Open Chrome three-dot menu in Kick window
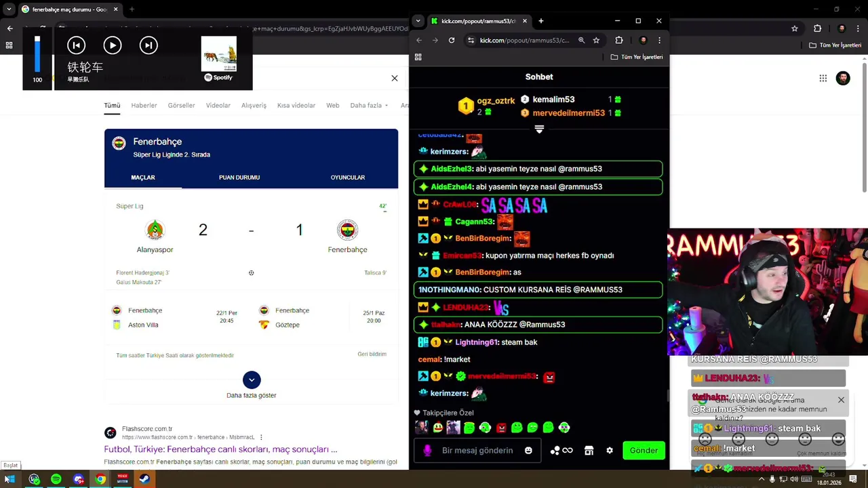The height and width of the screenshot is (488, 868). point(659,40)
